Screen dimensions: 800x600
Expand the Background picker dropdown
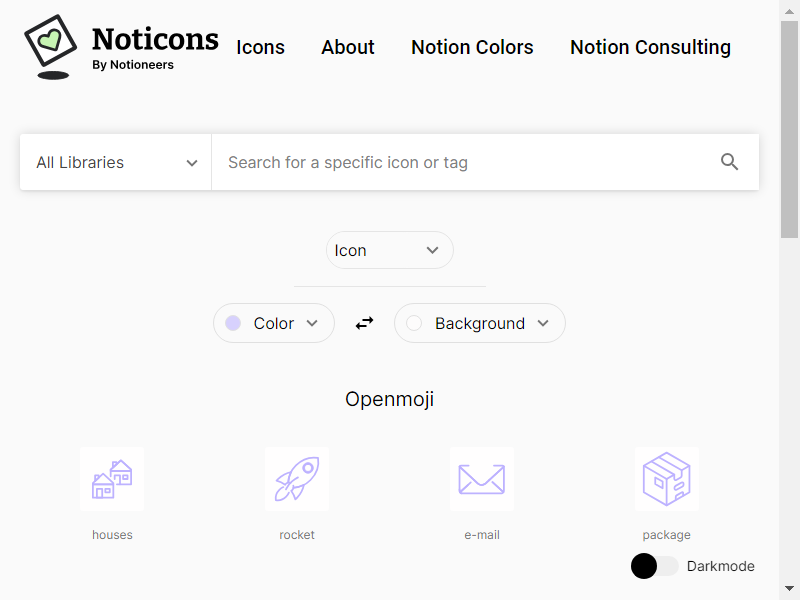480,323
